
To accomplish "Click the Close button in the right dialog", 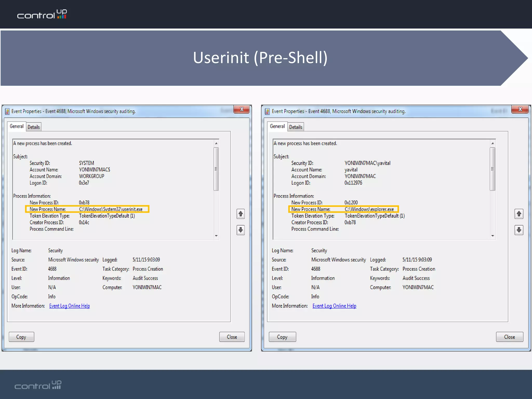I will [x=509, y=337].
